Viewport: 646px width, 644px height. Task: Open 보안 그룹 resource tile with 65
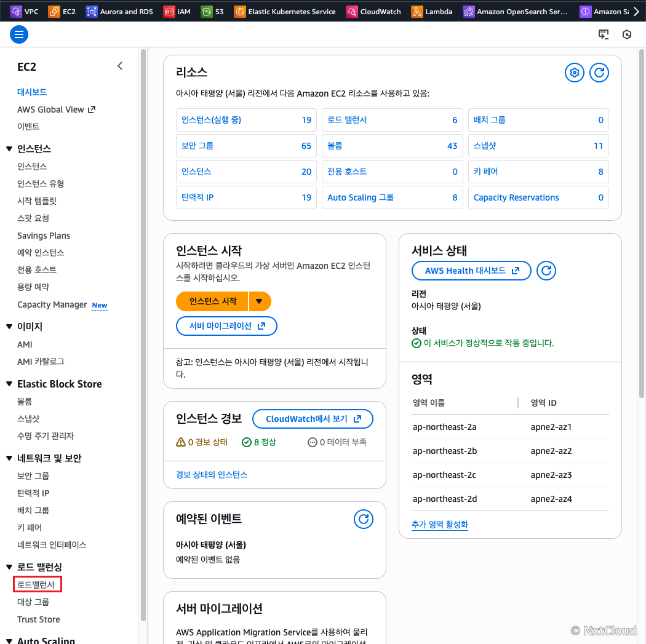[246, 146]
